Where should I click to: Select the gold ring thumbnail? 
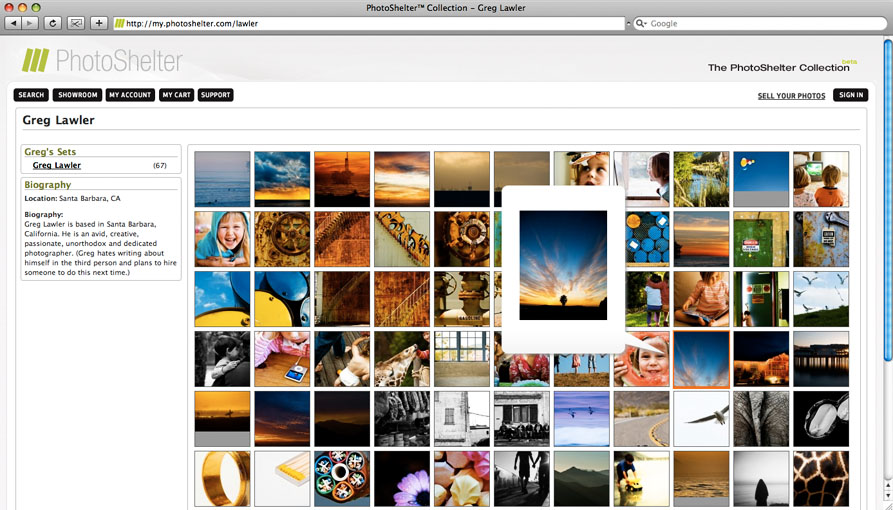coord(222,479)
